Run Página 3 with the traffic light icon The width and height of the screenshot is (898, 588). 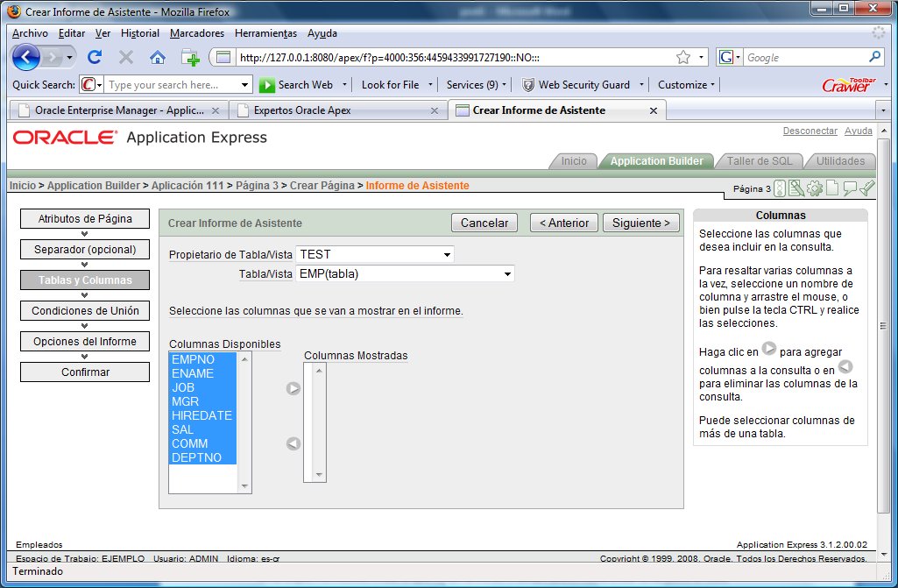[780, 188]
